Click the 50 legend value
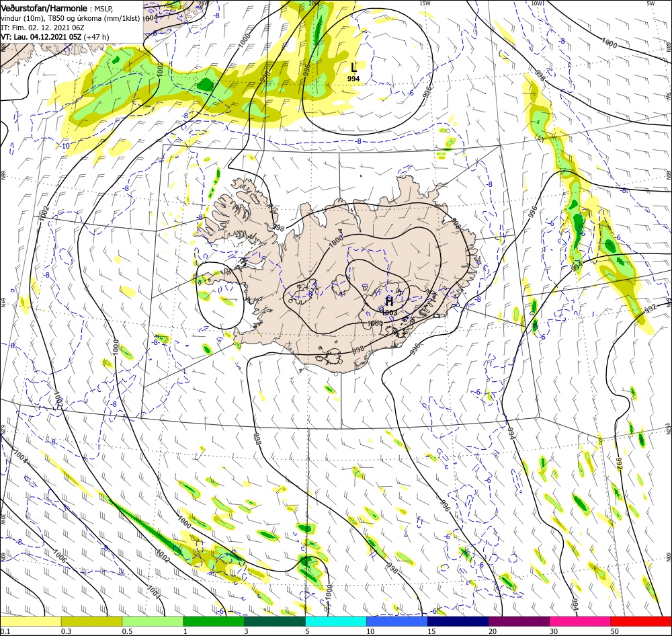Screen dimensions: 672x636 click(x=615, y=631)
